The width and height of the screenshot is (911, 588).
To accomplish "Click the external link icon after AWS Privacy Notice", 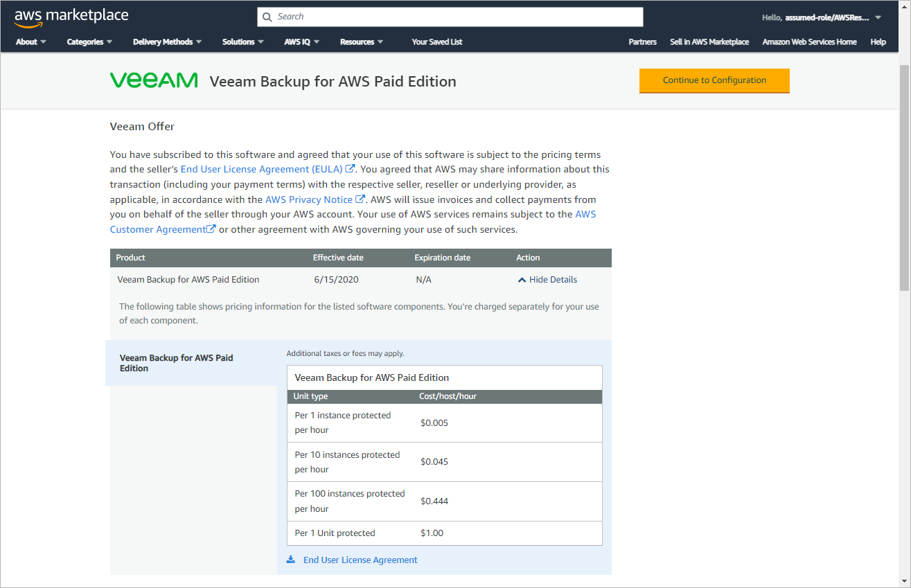I will [360, 199].
